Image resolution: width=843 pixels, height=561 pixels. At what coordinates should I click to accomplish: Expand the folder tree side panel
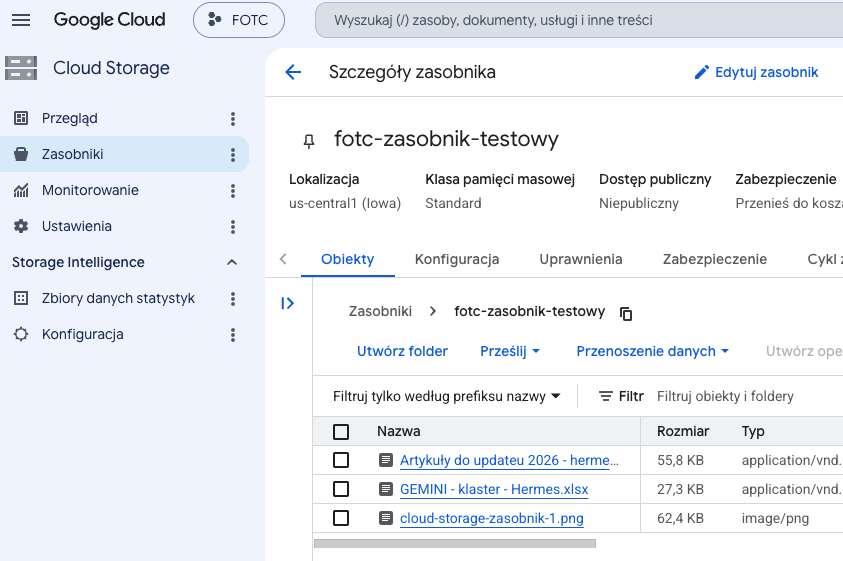(x=288, y=303)
